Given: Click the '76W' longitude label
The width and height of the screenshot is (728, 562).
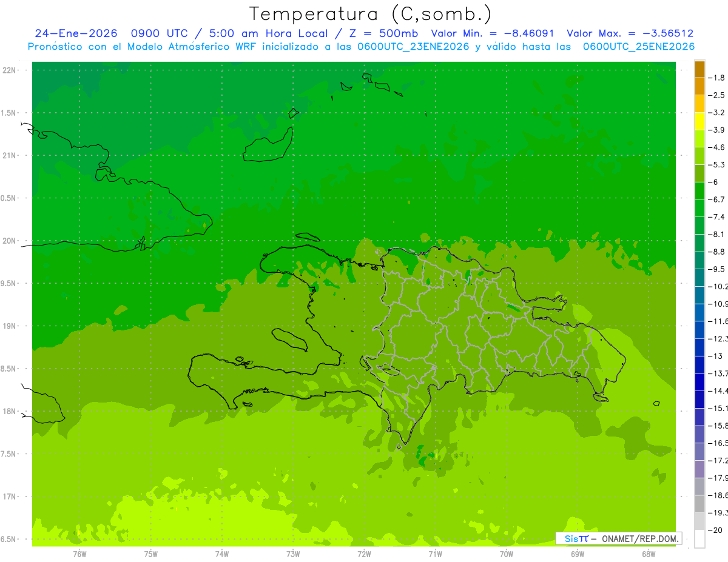Looking at the screenshot, I should pos(79,554).
